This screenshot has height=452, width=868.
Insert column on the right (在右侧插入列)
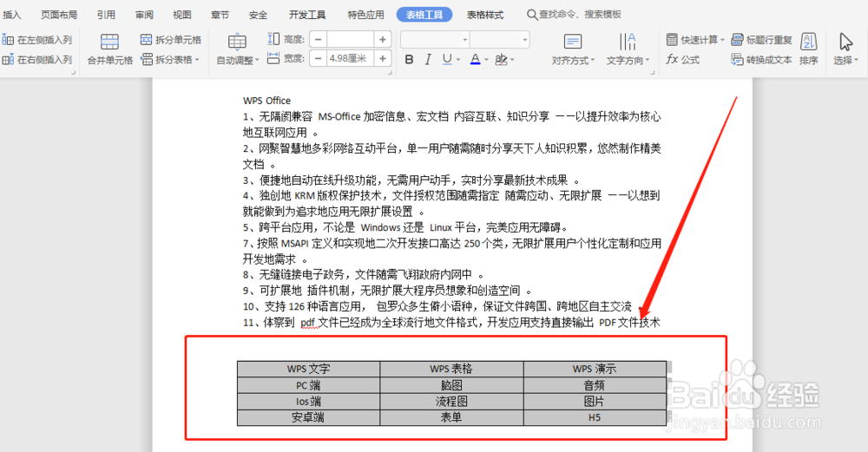tap(37, 59)
